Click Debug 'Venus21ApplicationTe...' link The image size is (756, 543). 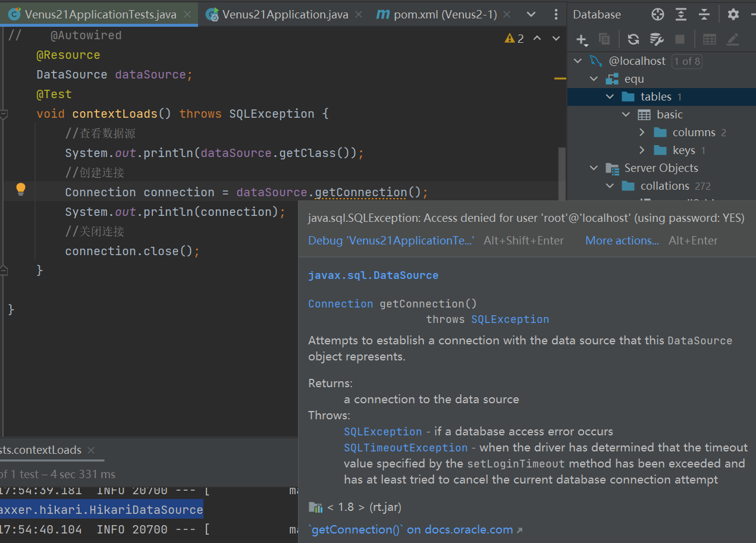coord(391,241)
